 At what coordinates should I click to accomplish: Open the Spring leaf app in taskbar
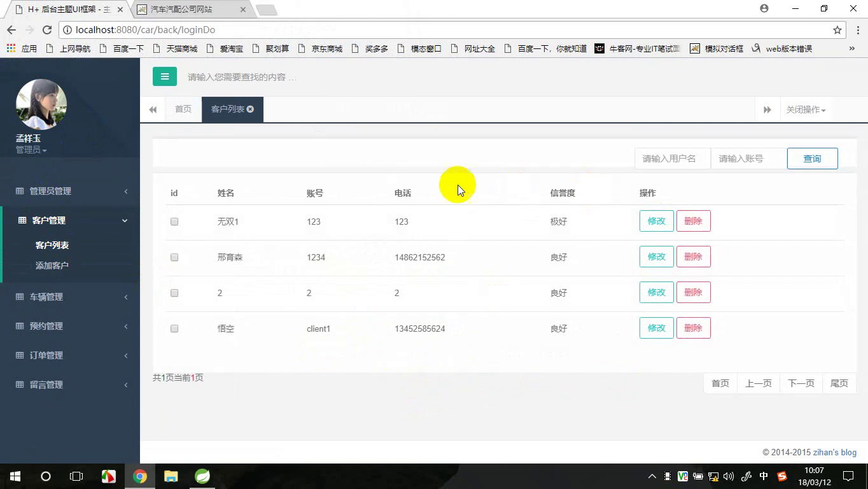202,476
